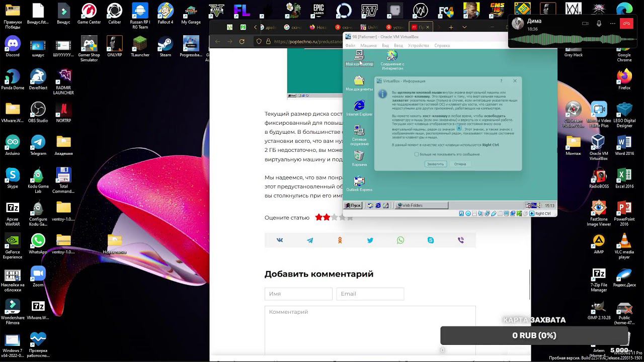Check 'Больше не показывать это сообщение'
The image size is (644, 362).
click(x=417, y=154)
